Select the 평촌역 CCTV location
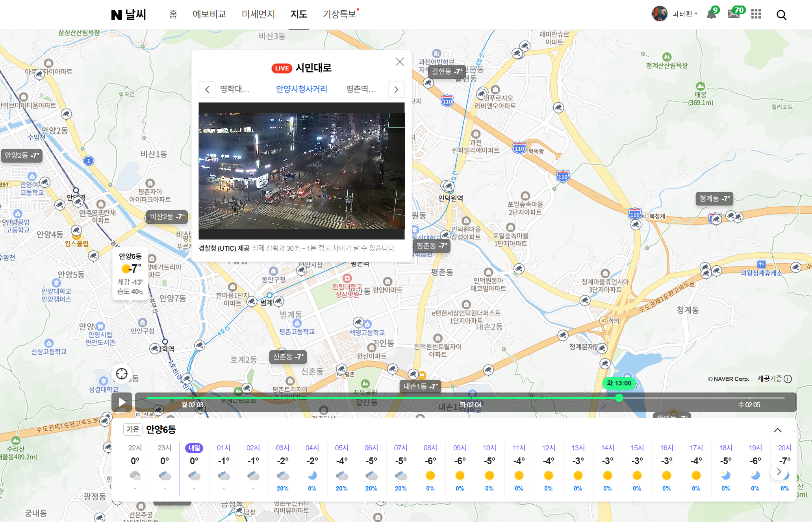812x522 pixels. (x=361, y=89)
